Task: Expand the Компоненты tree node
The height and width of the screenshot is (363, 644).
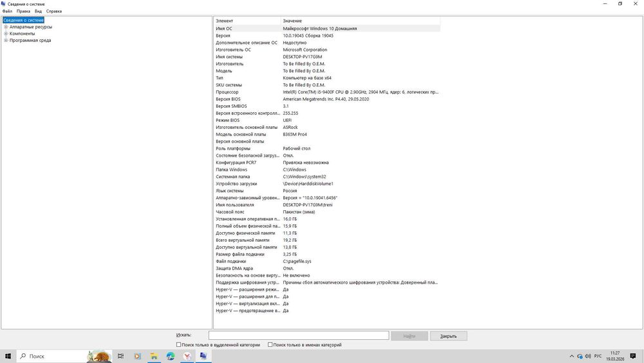Action: tap(6, 34)
